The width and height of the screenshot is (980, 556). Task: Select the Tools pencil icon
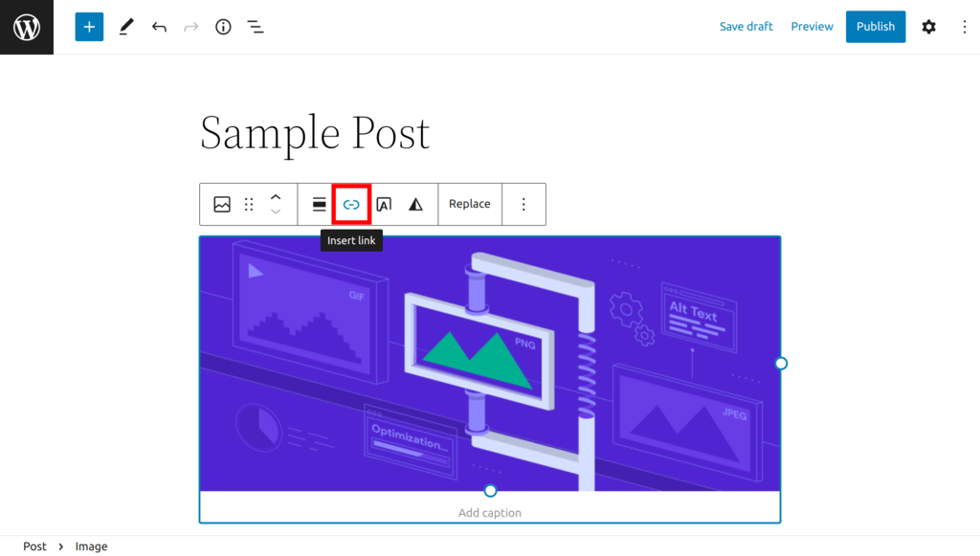126,26
